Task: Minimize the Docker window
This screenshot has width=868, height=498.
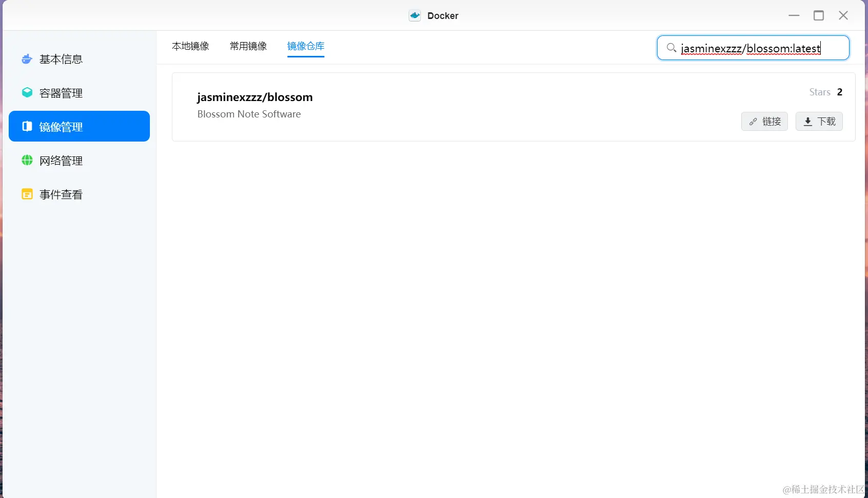Action: [794, 15]
